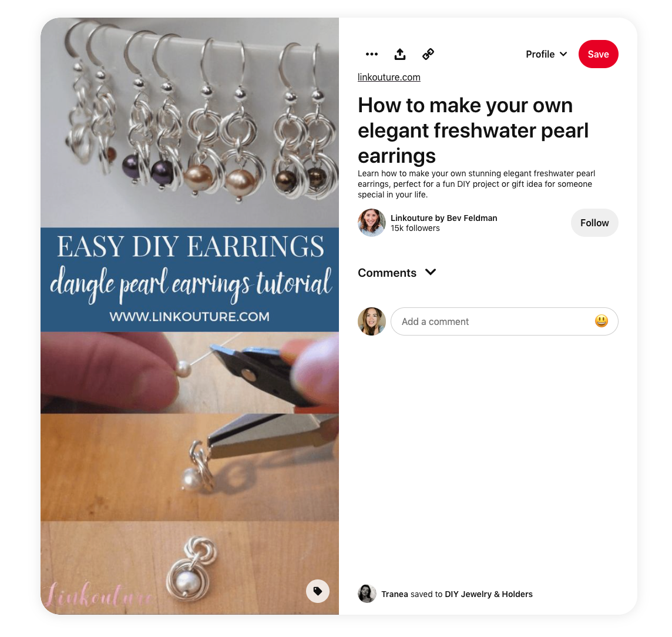The height and width of the screenshot is (637, 672).
Task: Save this pin with red button
Action: tap(599, 55)
